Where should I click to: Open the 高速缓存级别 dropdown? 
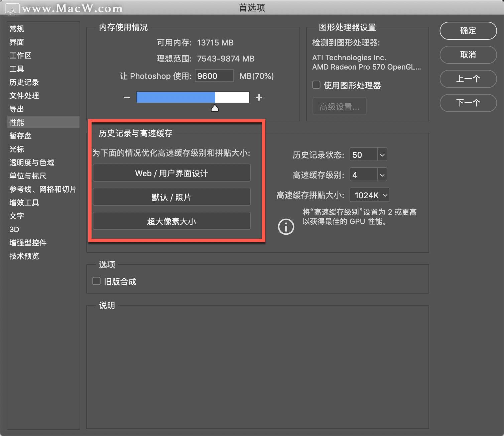(381, 175)
